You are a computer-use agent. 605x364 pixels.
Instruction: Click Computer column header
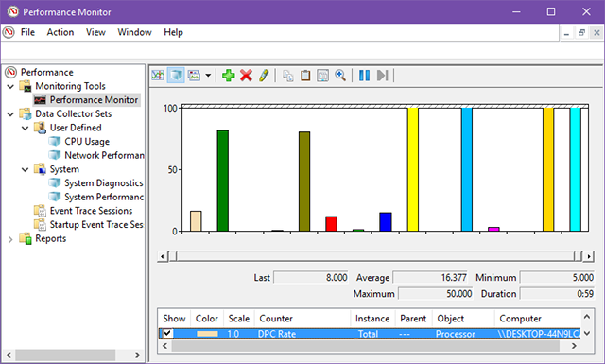(538, 319)
